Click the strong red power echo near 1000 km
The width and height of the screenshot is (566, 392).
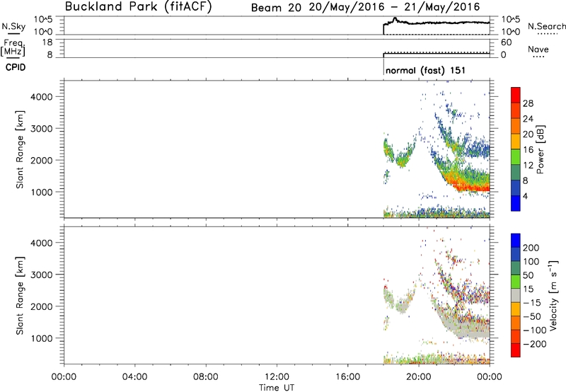(x=473, y=188)
